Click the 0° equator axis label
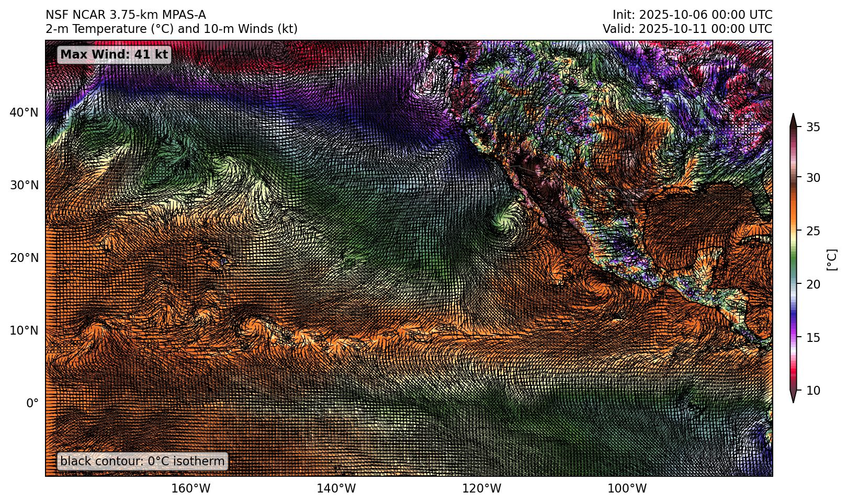 click(32, 403)
